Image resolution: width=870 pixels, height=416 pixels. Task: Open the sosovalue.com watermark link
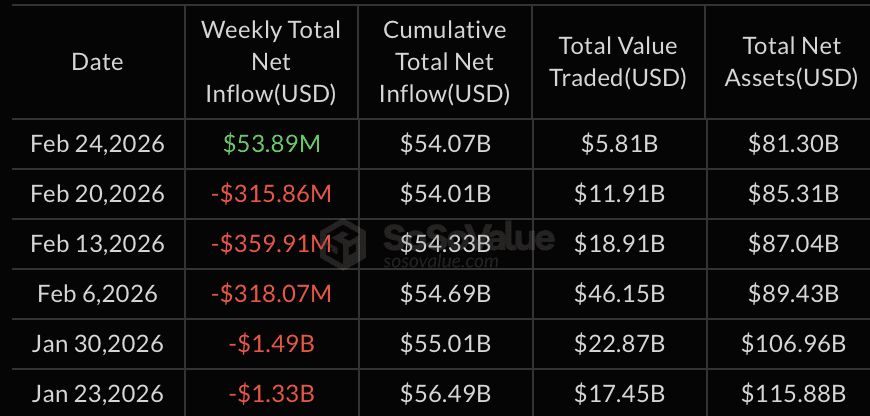442,262
